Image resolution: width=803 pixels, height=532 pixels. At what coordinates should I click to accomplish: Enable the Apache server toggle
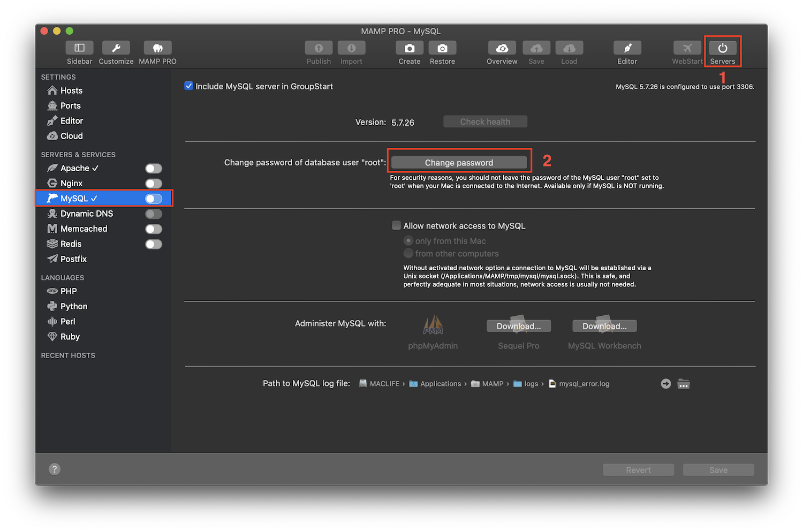(x=154, y=168)
